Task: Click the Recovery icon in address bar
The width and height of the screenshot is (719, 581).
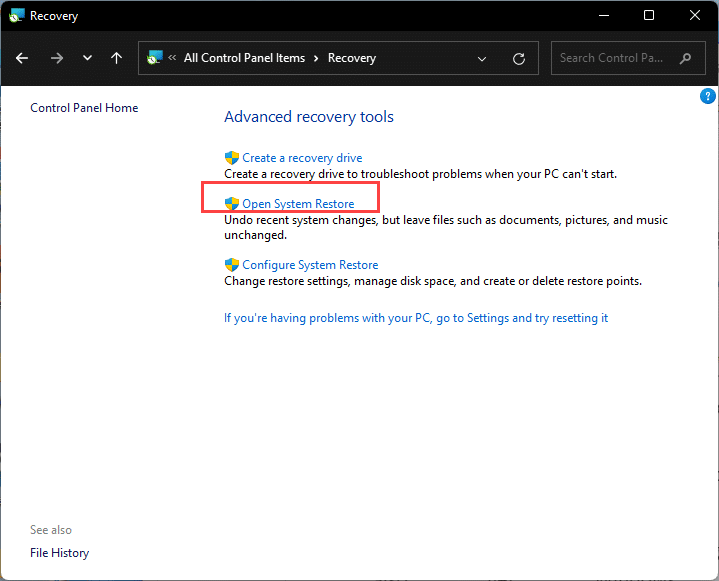Action: tap(155, 58)
